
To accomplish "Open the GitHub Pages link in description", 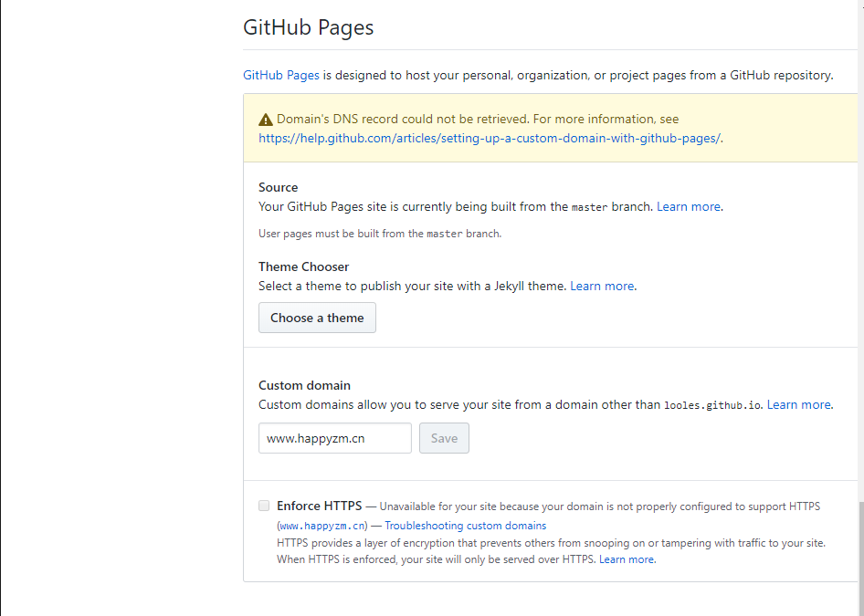I will 281,76.
